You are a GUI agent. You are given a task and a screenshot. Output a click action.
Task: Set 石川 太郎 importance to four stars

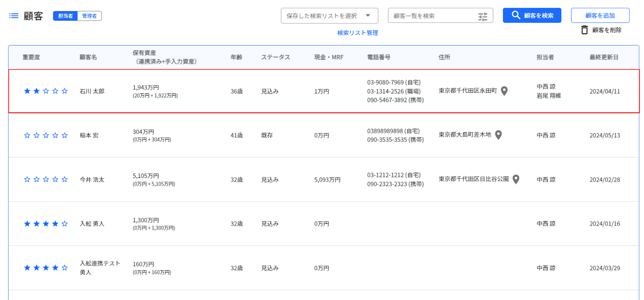click(x=55, y=91)
